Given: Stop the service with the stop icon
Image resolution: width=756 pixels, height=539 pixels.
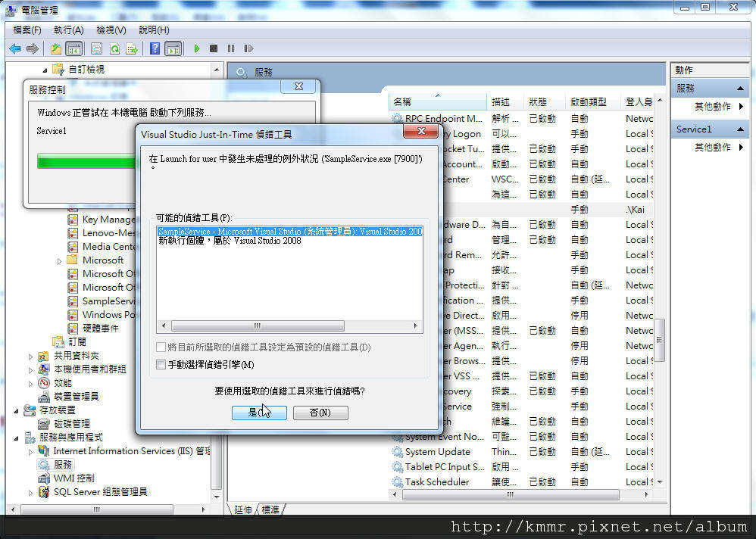Looking at the screenshot, I should [x=214, y=48].
